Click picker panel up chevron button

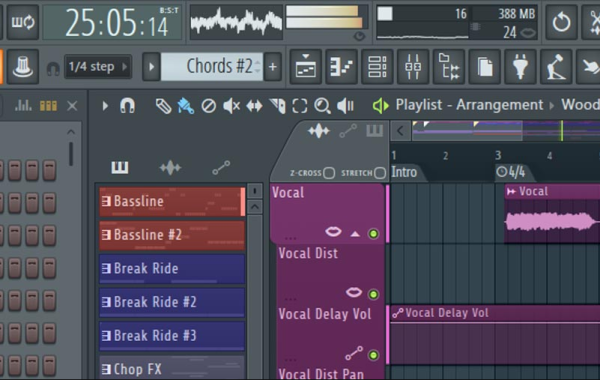255,207
